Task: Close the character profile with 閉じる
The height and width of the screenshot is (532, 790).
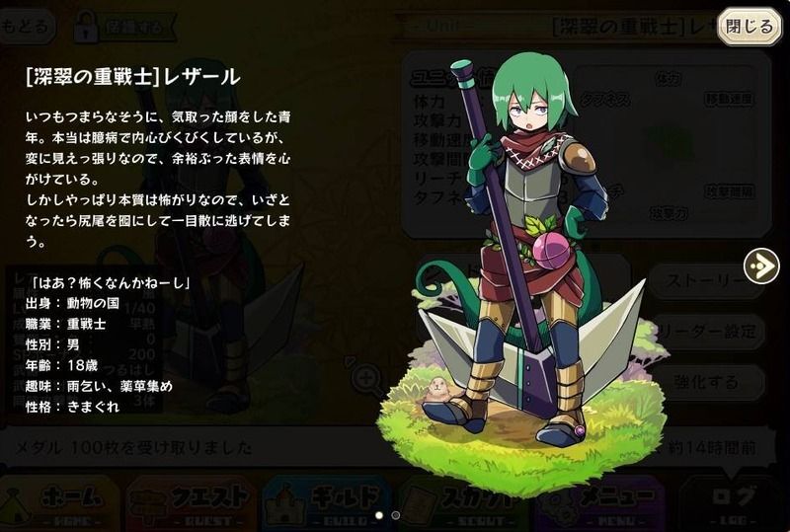Action: [750, 27]
